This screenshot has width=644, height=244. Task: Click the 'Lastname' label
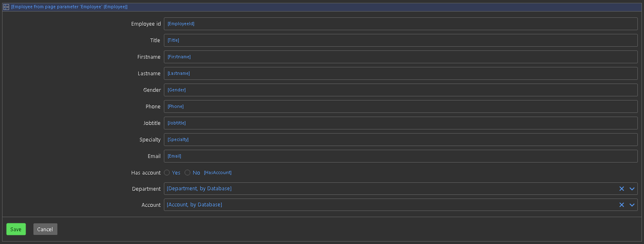[149, 74]
